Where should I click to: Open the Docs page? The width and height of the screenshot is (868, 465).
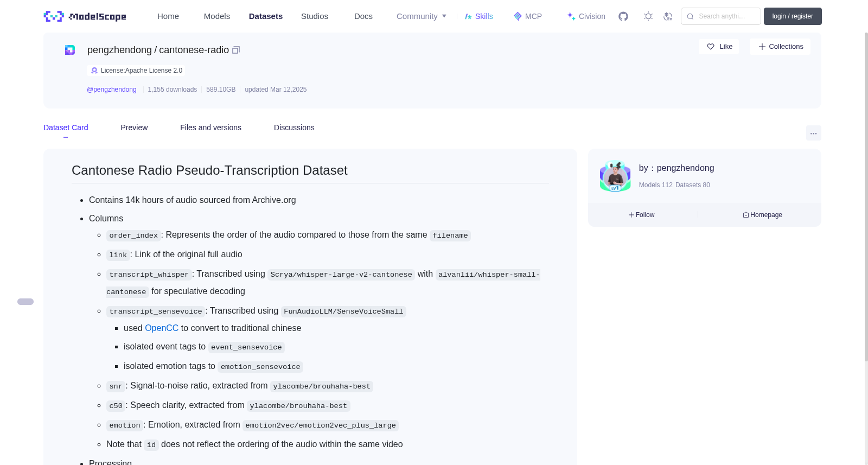pyautogui.click(x=363, y=16)
